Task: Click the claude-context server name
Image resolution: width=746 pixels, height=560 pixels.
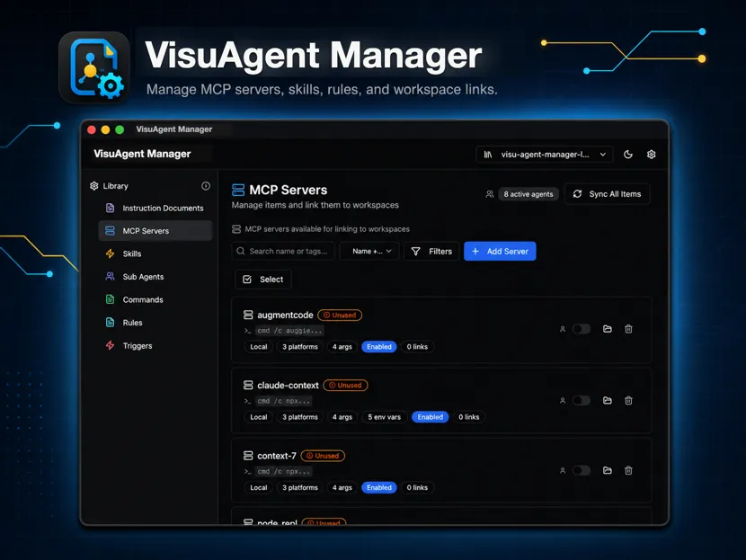Action: point(288,385)
